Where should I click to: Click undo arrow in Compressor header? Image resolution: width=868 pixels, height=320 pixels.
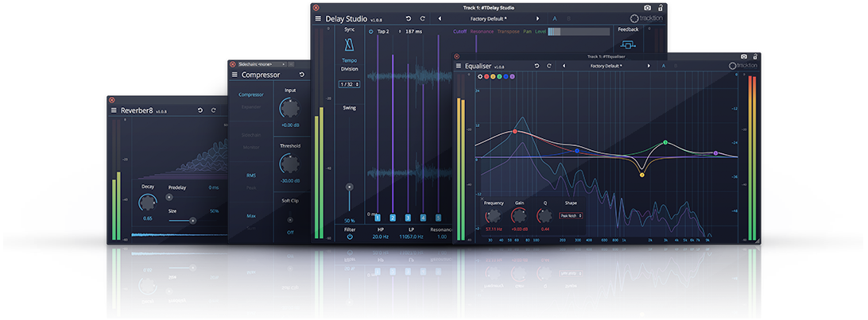click(x=302, y=75)
